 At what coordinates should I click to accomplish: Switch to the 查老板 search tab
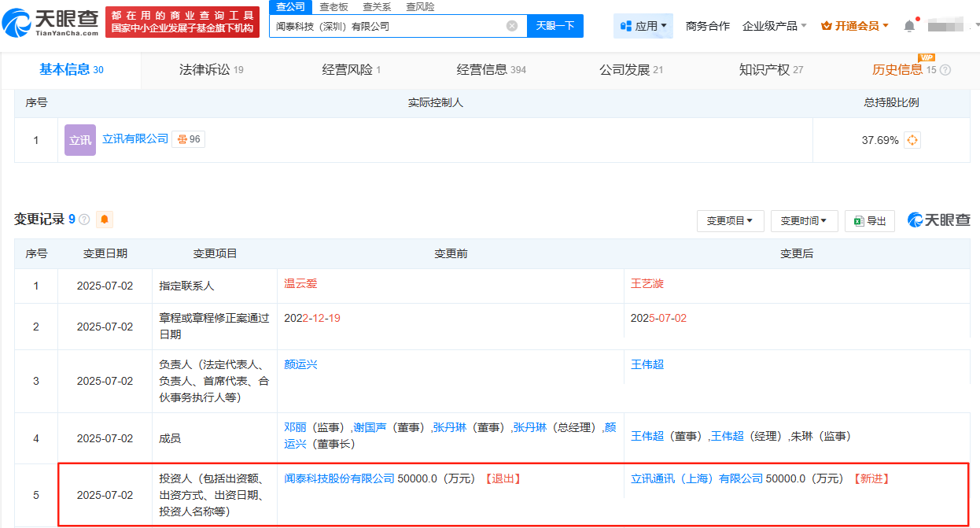(334, 7)
